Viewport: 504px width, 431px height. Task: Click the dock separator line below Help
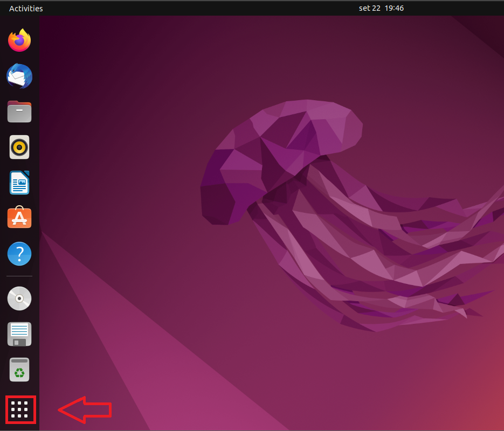click(x=19, y=276)
